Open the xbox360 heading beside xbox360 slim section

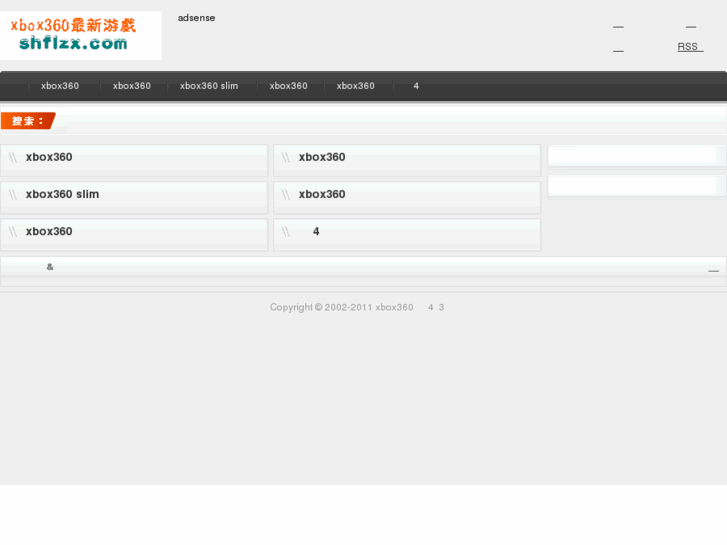pos(322,194)
